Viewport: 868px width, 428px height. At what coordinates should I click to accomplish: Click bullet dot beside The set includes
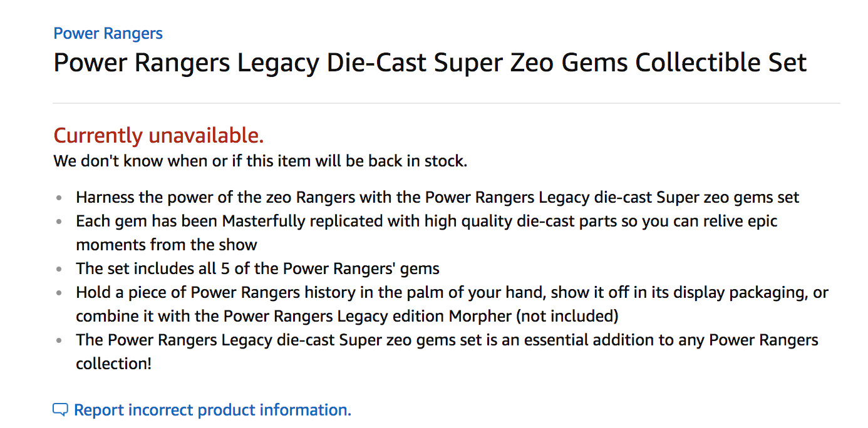(59, 270)
